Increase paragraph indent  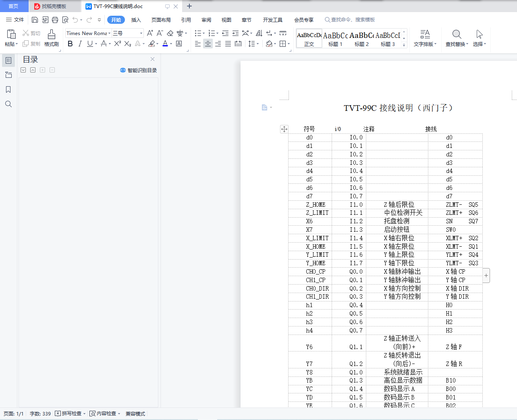point(235,33)
